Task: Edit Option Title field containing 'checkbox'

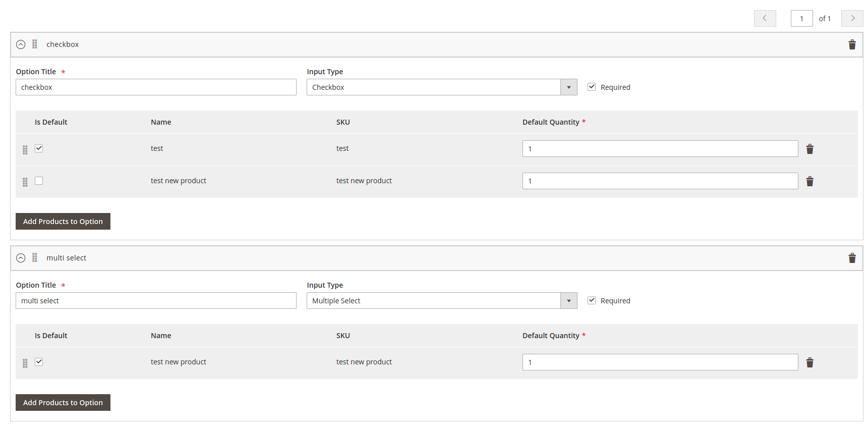Action: (156, 87)
